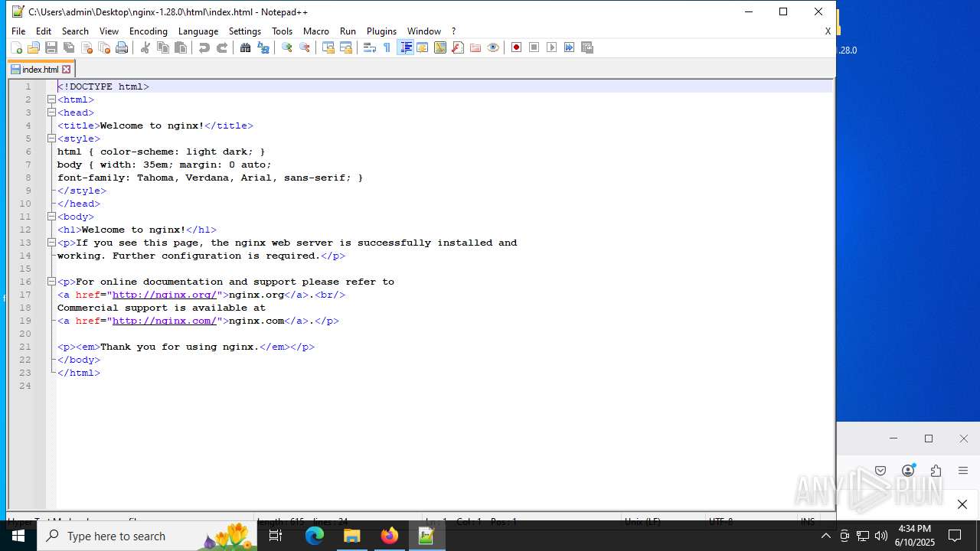
Task: Open the Replace dialog icon
Action: 263,47
